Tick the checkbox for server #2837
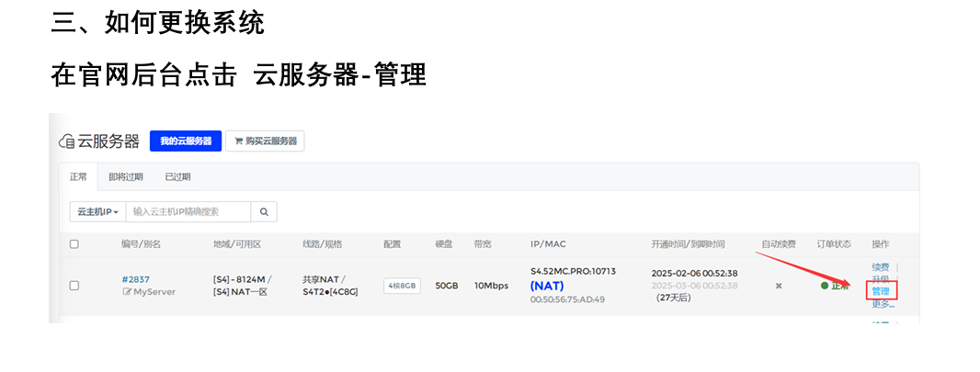 [x=74, y=286]
